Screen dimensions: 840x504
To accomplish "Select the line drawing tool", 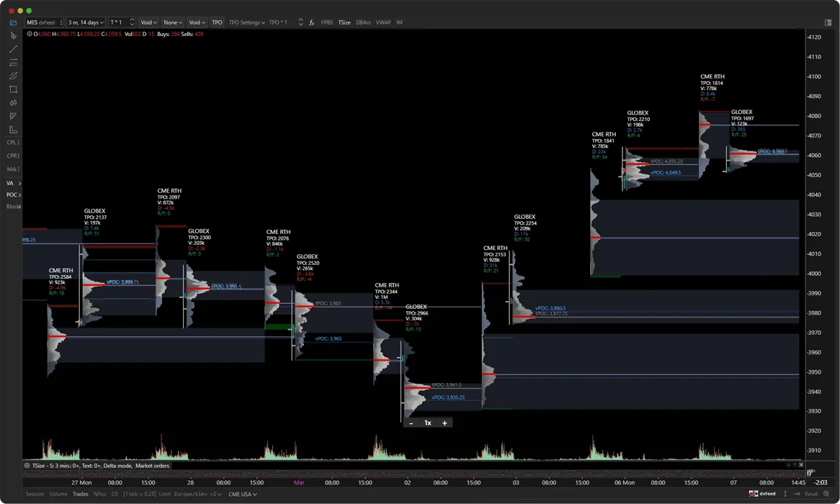I will (12, 48).
